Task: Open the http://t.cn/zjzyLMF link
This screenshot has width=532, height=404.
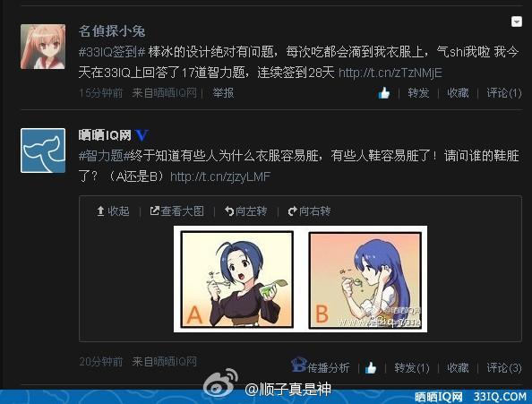Action: click(220, 176)
